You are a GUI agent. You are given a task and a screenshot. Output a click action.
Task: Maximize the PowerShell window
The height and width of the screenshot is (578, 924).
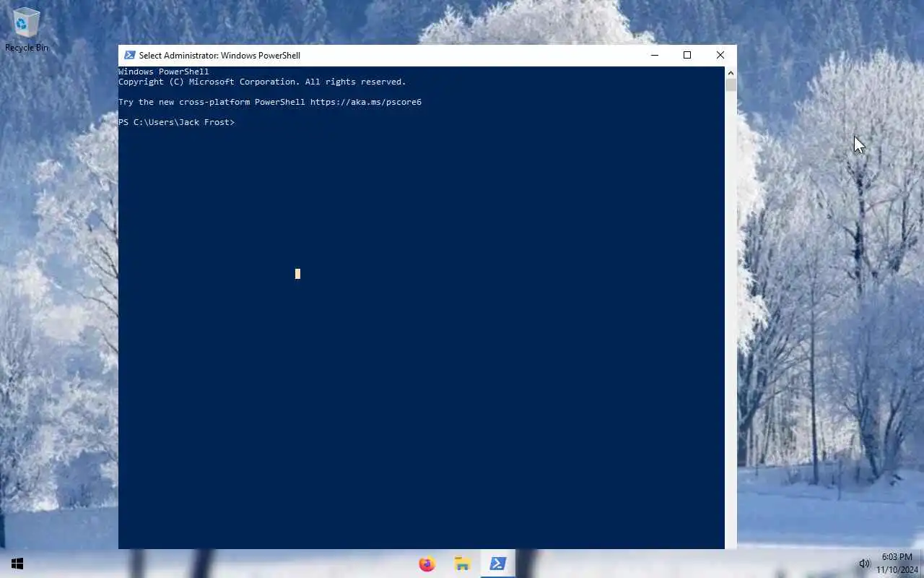click(x=687, y=55)
